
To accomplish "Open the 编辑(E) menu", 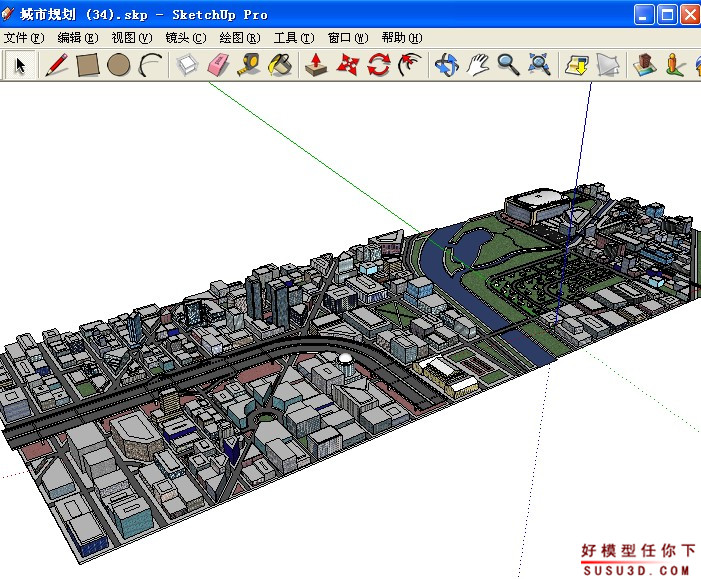I will (78, 38).
